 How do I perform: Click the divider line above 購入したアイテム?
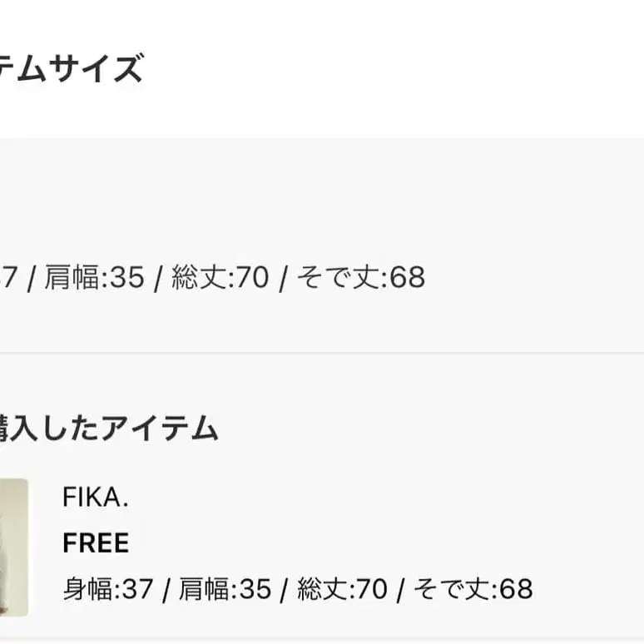point(333,352)
